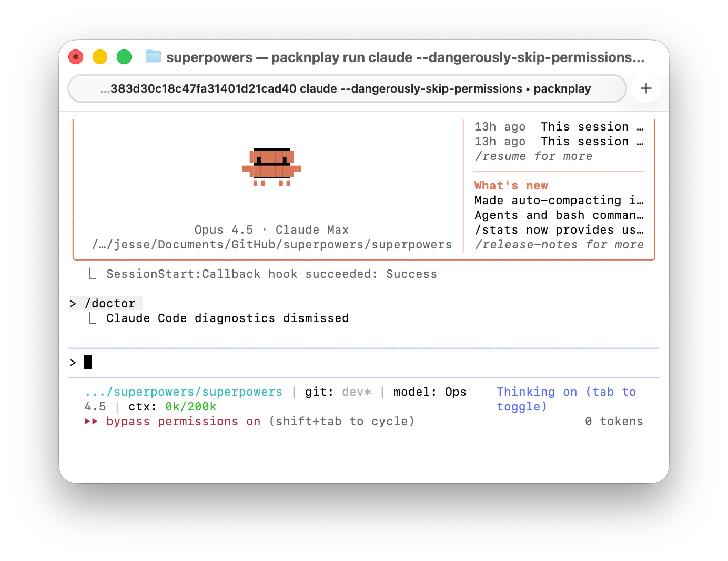This screenshot has width=728, height=561.
Task: Click the Claude pixel mascot logo
Action: (x=271, y=167)
